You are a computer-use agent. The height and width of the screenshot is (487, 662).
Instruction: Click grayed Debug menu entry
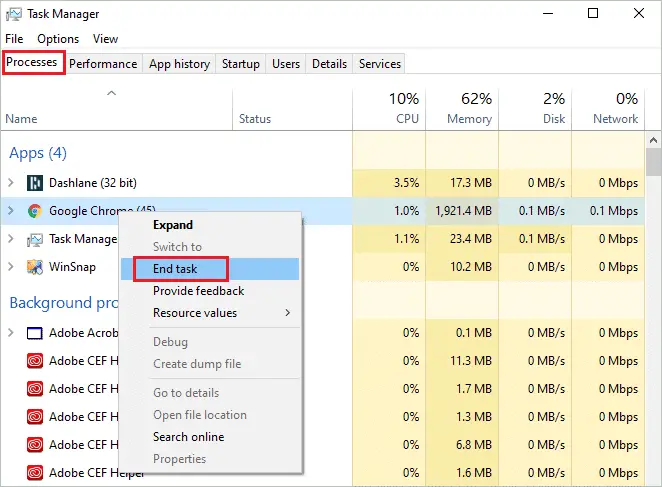click(x=210, y=342)
